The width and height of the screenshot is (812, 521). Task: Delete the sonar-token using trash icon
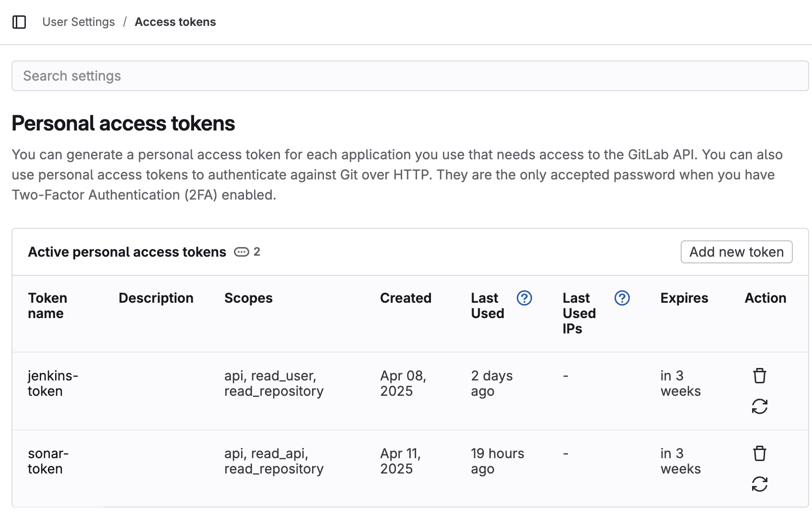[x=759, y=453]
